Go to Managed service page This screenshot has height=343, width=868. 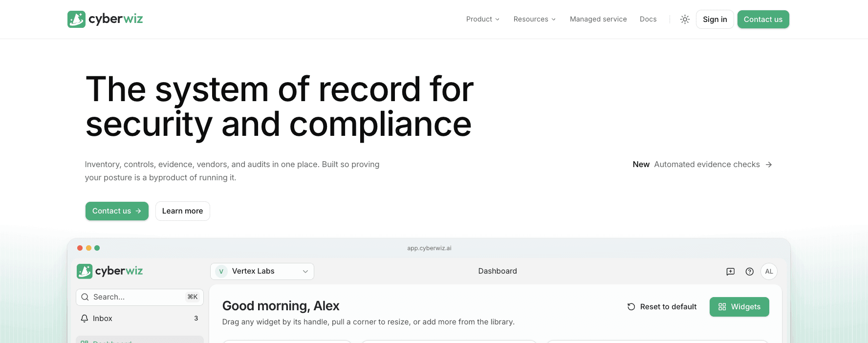598,19
